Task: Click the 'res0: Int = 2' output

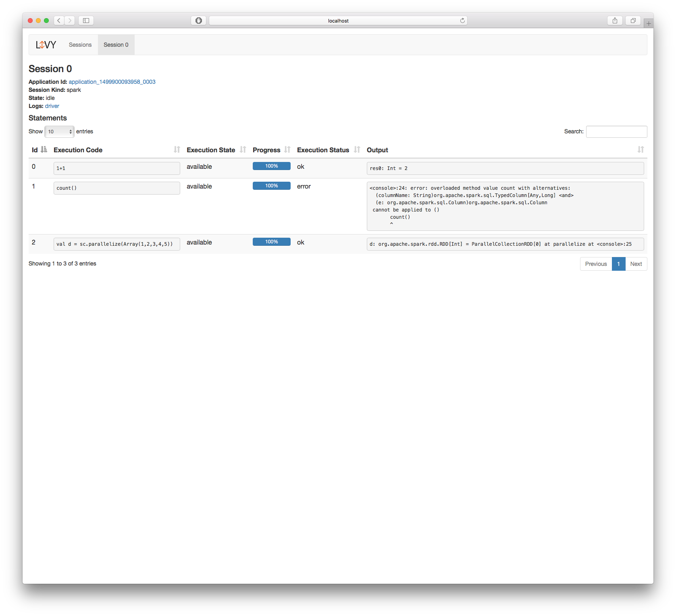Action: [x=505, y=168]
